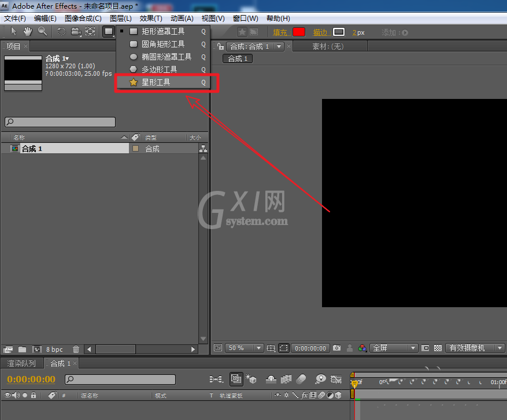Click the Interpret Footage icon
The width and height of the screenshot is (507, 420).
coord(8,349)
